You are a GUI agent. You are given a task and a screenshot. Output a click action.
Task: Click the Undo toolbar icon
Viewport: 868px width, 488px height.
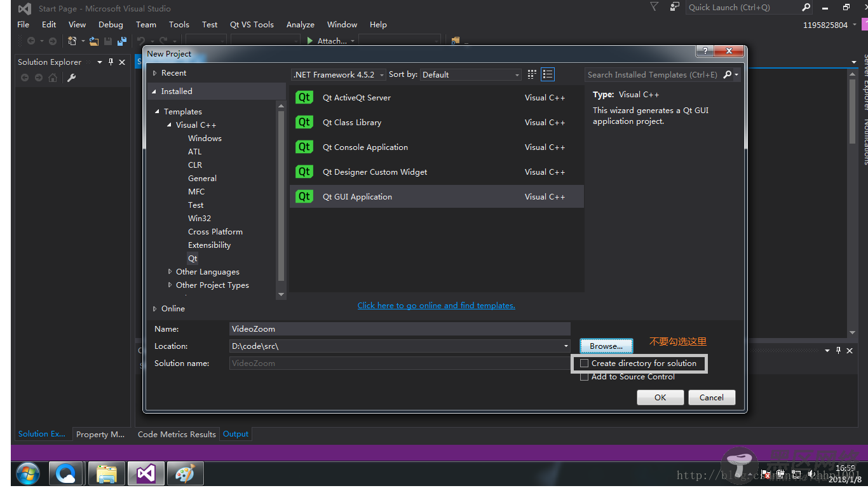(140, 41)
